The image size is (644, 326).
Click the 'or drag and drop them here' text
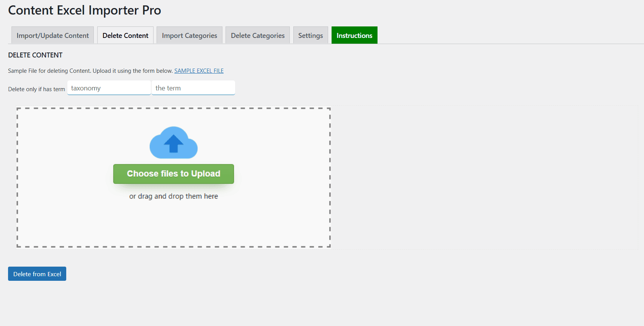[173, 196]
